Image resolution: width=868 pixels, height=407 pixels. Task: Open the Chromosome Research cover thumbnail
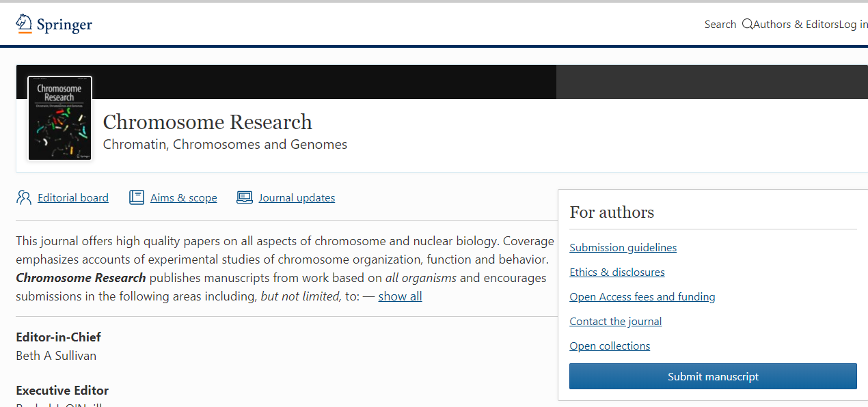[x=59, y=118]
